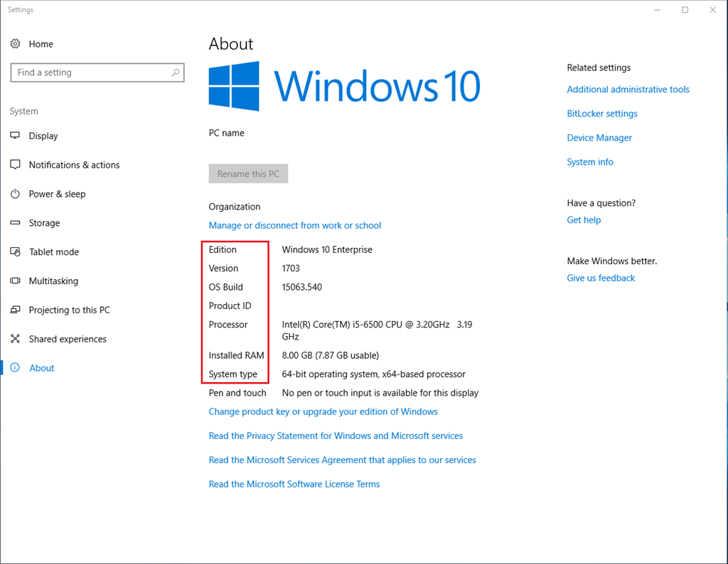Image resolution: width=728 pixels, height=564 pixels.
Task: Click the Multitasking icon
Action: point(16,281)
